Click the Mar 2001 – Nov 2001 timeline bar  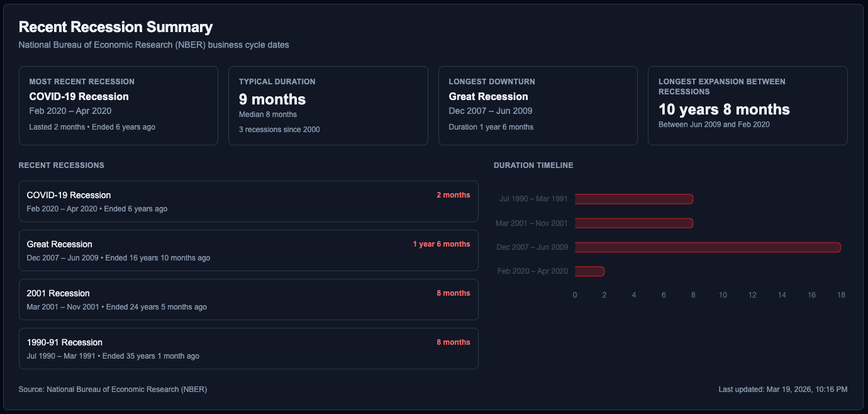click(x=633, y=223)
